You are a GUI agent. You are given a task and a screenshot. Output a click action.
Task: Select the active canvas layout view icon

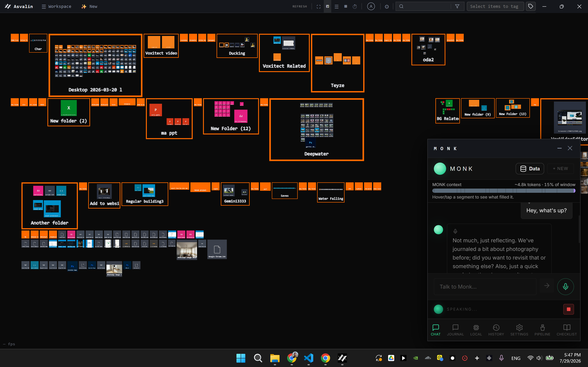[x=328, y=7]
